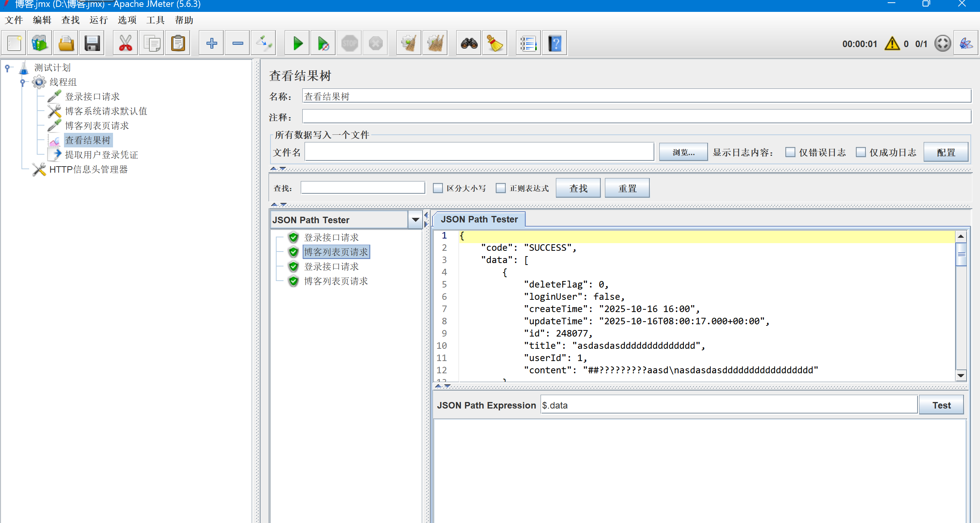Click the Add plus toolbar icon
Image resolution: width=980 pixels, height=523 pixels.
click(x=211, y=43)
